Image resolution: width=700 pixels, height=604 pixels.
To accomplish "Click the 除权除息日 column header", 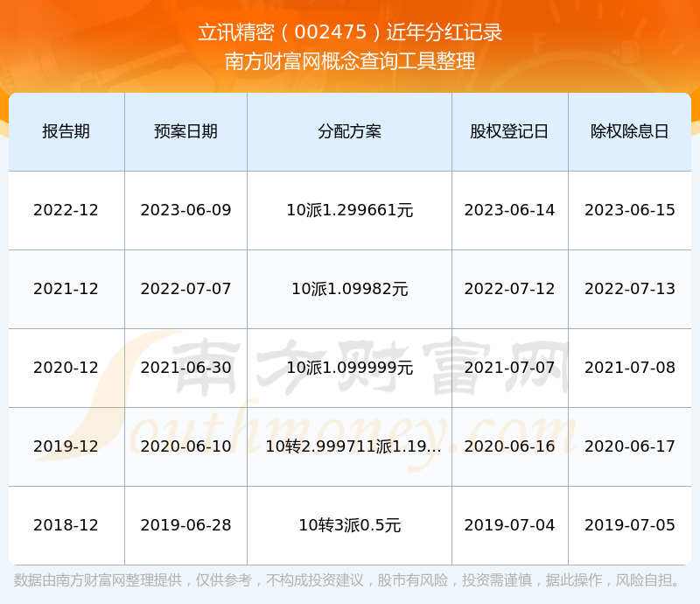I will (x=629, y=132).
